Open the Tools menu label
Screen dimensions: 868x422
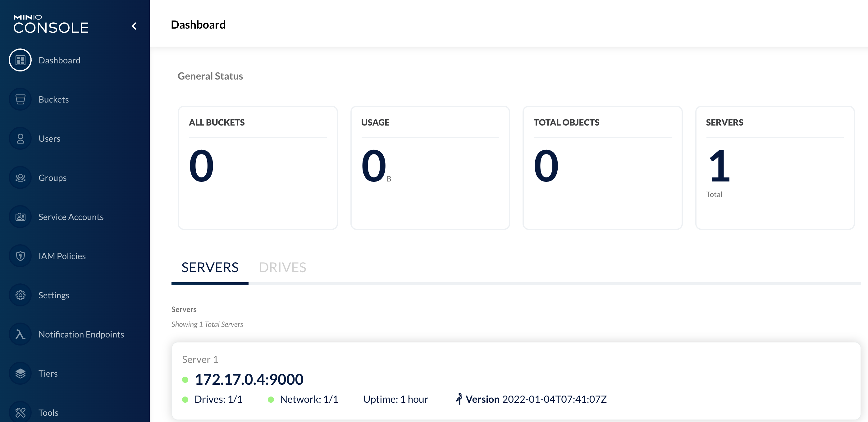point(48,412)
